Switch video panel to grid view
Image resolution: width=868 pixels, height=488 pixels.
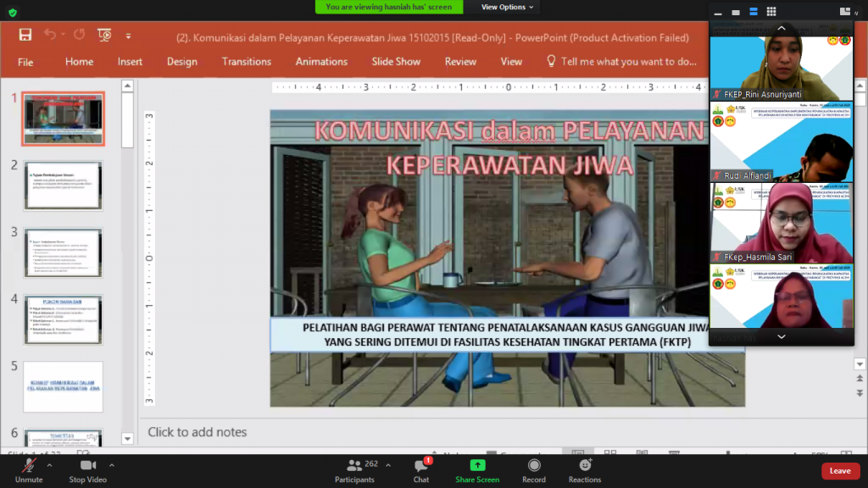click(x=771, y=11)
